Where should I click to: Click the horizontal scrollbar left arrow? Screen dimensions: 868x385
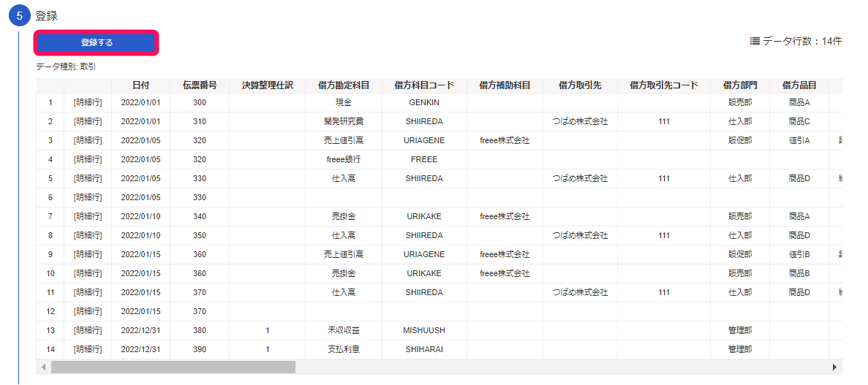click(44, 367)
